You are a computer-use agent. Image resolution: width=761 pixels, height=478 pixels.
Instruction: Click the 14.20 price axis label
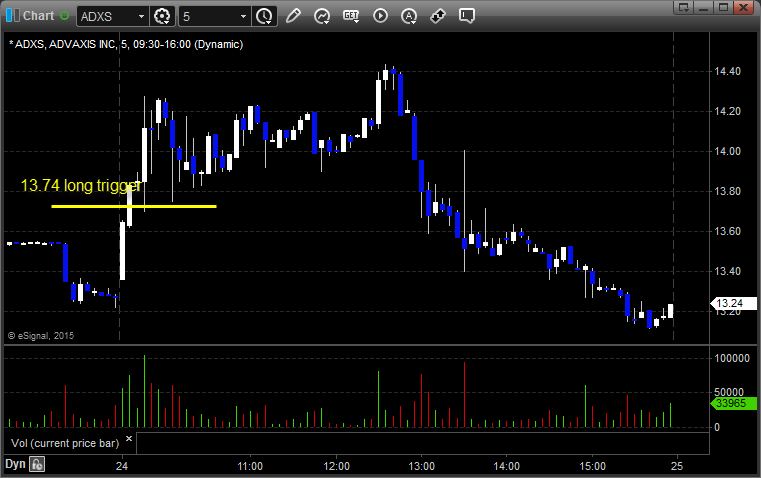click(x=728, y=112)
